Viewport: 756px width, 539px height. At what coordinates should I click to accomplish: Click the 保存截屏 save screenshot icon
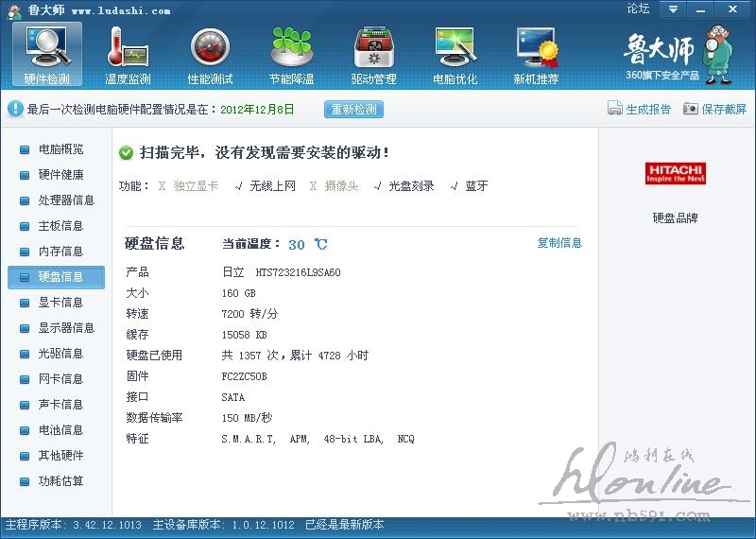[x=691, y=109]
